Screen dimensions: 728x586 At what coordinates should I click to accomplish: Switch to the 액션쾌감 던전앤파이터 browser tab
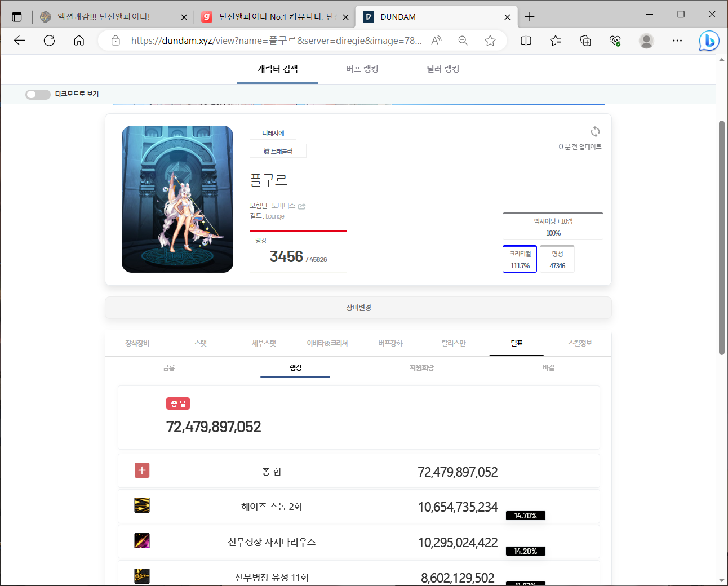pos(113,17)
